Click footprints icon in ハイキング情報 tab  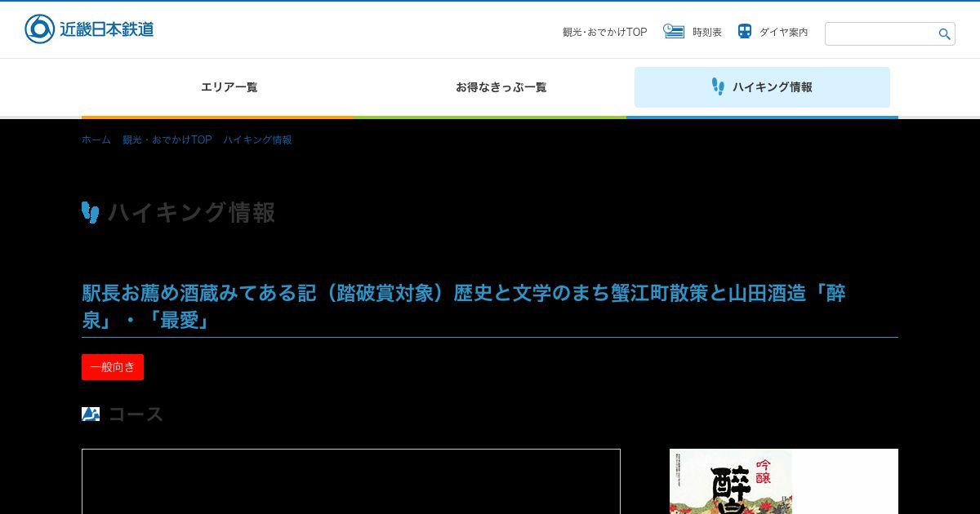(x=718, y=86)
